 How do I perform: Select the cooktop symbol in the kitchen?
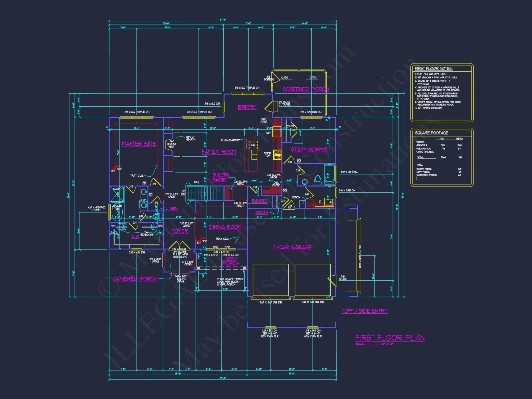pyautogui.click(x=278, y=155)
